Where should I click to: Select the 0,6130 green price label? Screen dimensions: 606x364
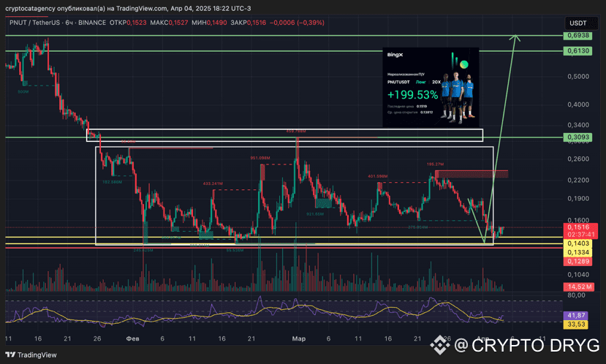coord(577,51)
